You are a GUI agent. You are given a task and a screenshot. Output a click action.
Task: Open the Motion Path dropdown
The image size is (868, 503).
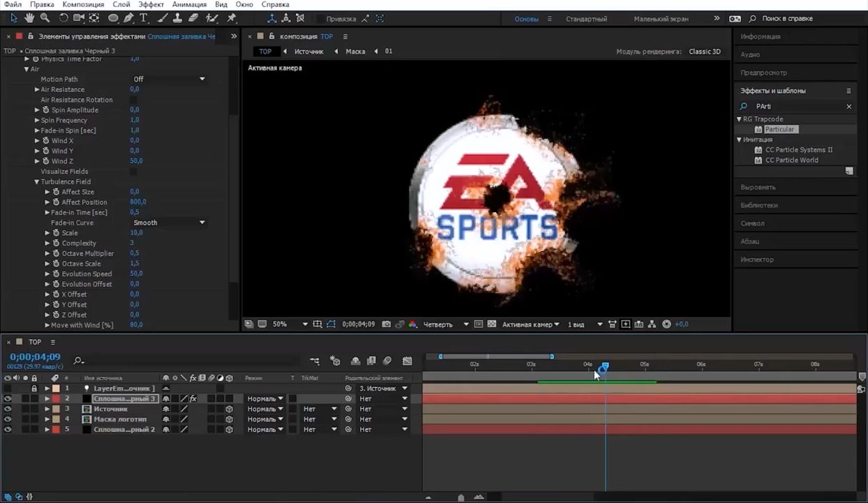170,80
